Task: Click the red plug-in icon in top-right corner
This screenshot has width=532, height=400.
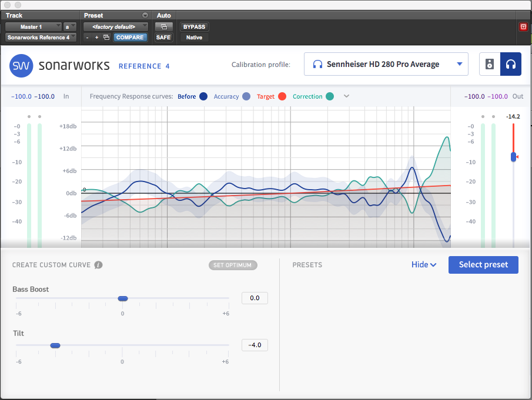Action: coord(523,26)
